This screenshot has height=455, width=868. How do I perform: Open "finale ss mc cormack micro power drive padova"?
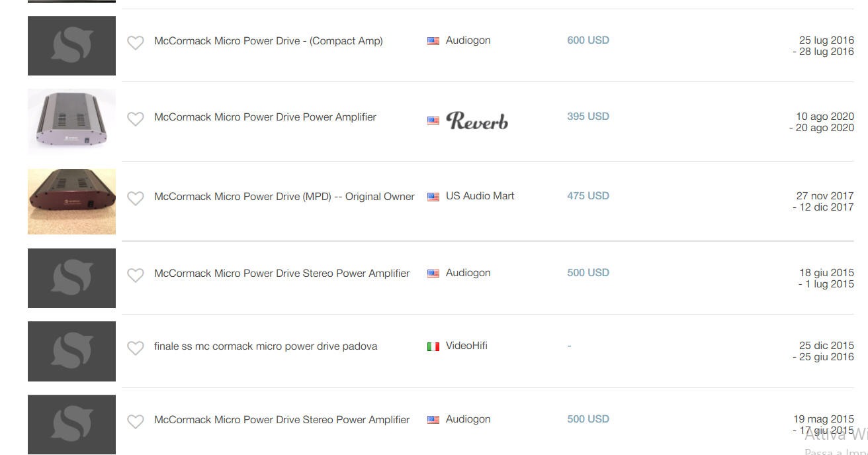coord(265,346)
